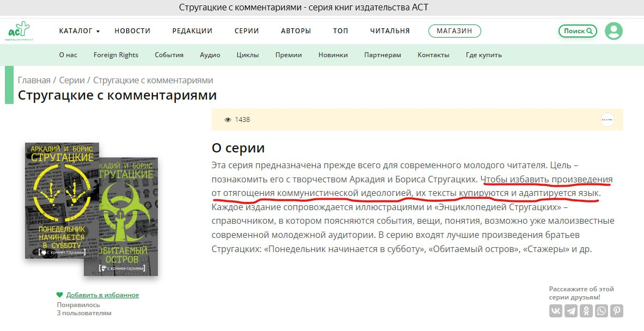Click the Стругацкие с комментариями page heading

(117, 95)
